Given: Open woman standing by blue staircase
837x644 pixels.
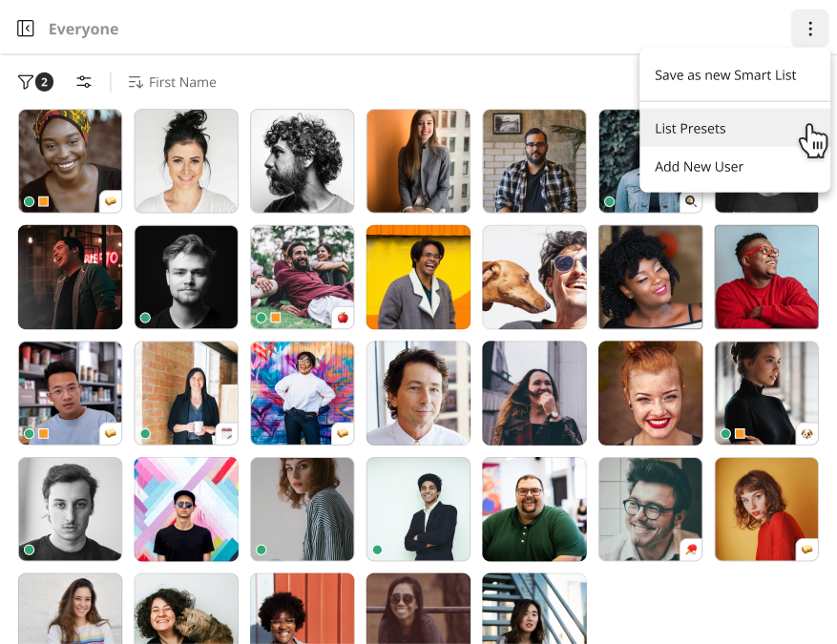Looking at the screenshot, I should 534,609.
